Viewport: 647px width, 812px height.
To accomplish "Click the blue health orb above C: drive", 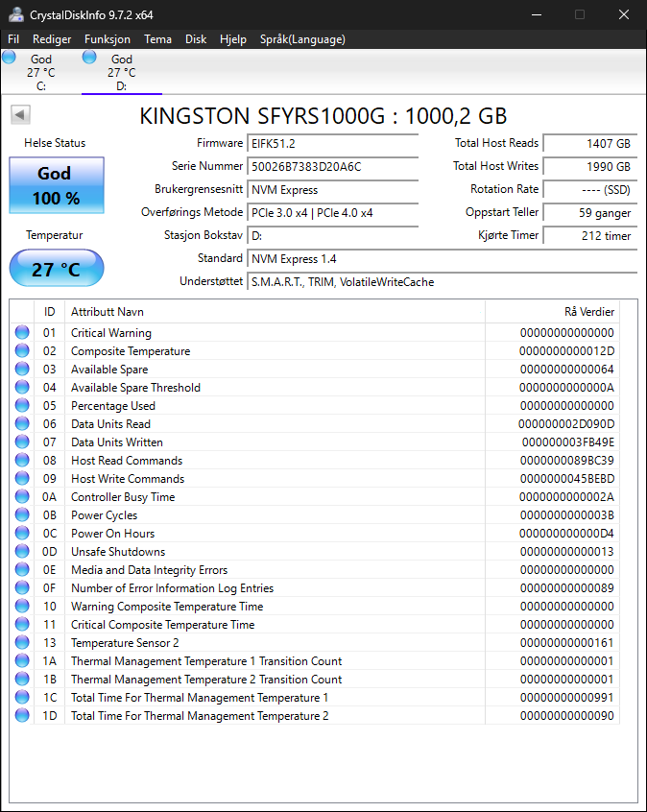I will (9, 57).
